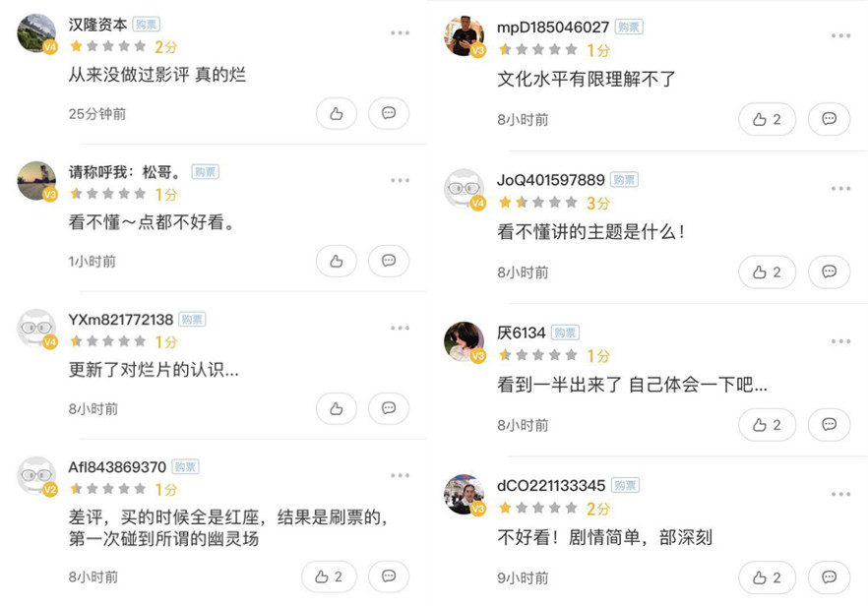Open comment bubble on mpD185046027's review
868x606 pixels.
(829, 119)
